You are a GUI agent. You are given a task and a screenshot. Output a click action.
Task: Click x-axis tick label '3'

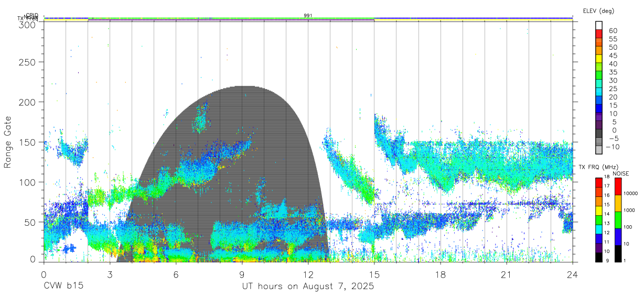pos(110,275)
